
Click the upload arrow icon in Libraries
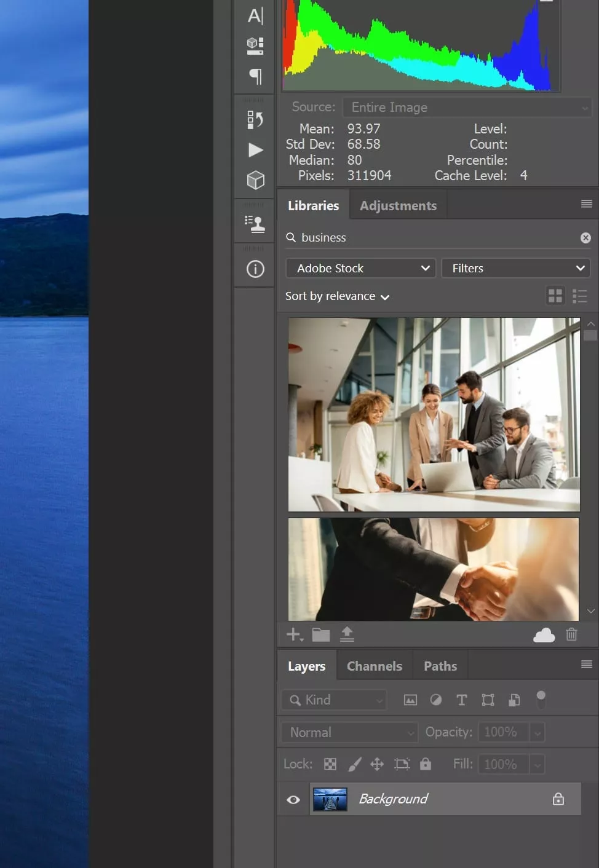[x=347, y=634]
